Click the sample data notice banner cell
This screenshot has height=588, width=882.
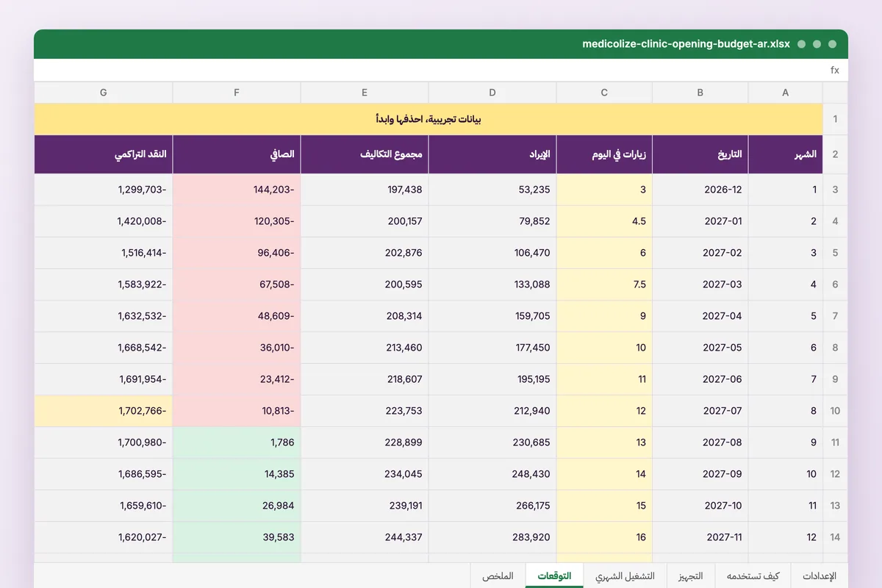[x=429, y=119]
